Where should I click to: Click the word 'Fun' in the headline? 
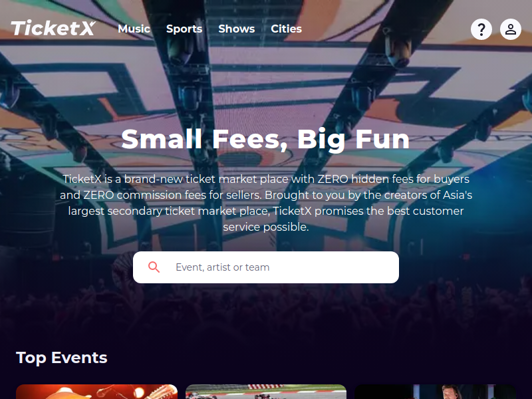coord(382,139)
